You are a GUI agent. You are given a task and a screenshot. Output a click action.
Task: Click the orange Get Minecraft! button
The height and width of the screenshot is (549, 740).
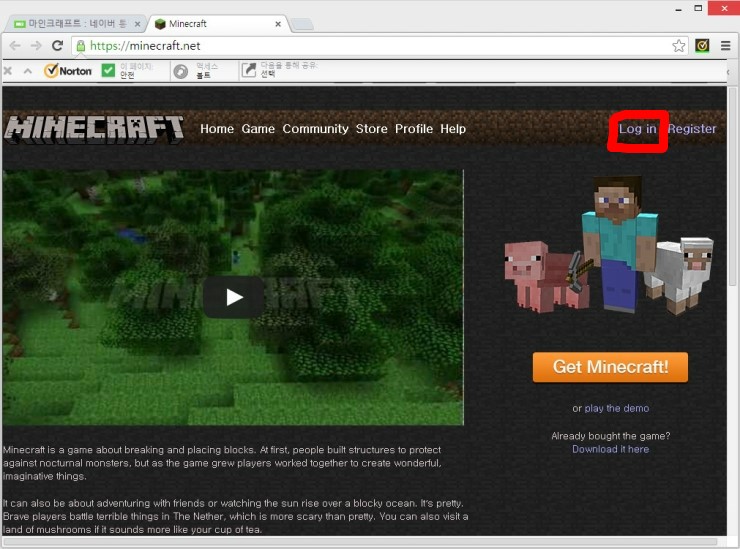click(610, 367)
